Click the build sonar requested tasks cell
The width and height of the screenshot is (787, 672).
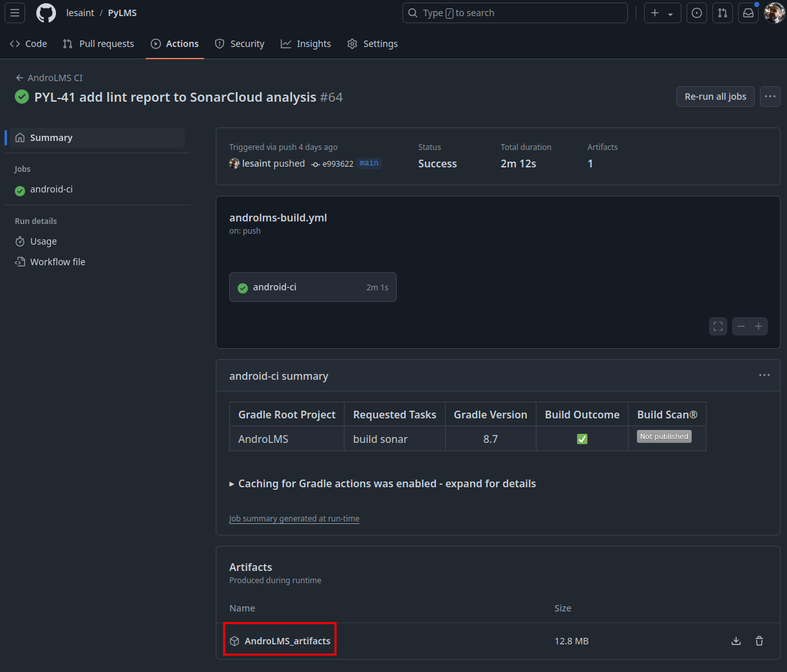point(395,439)
